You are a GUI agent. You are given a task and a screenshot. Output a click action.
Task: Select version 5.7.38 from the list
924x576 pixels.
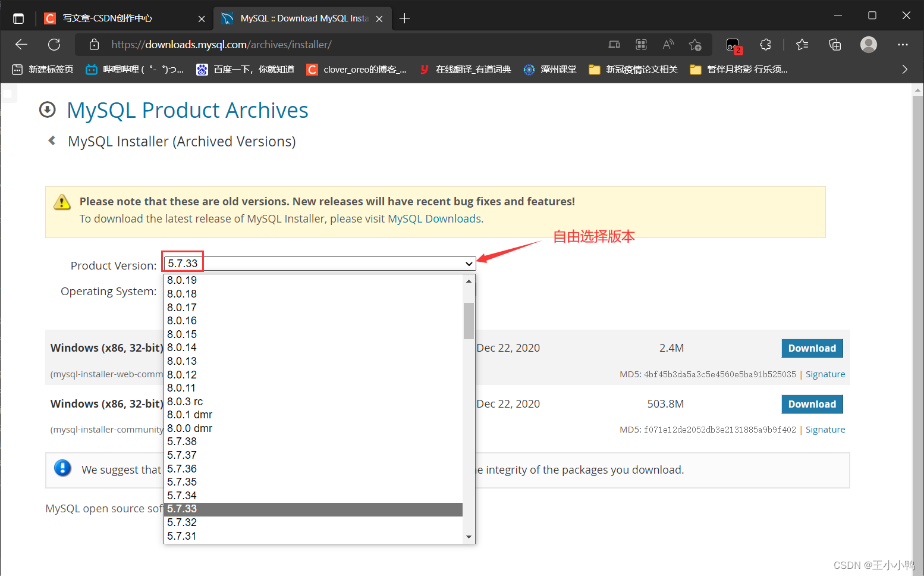tap(313, 442)
